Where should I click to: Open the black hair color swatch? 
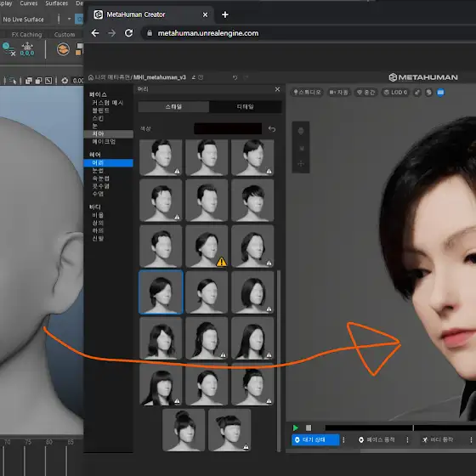click(x=228, y=128)
